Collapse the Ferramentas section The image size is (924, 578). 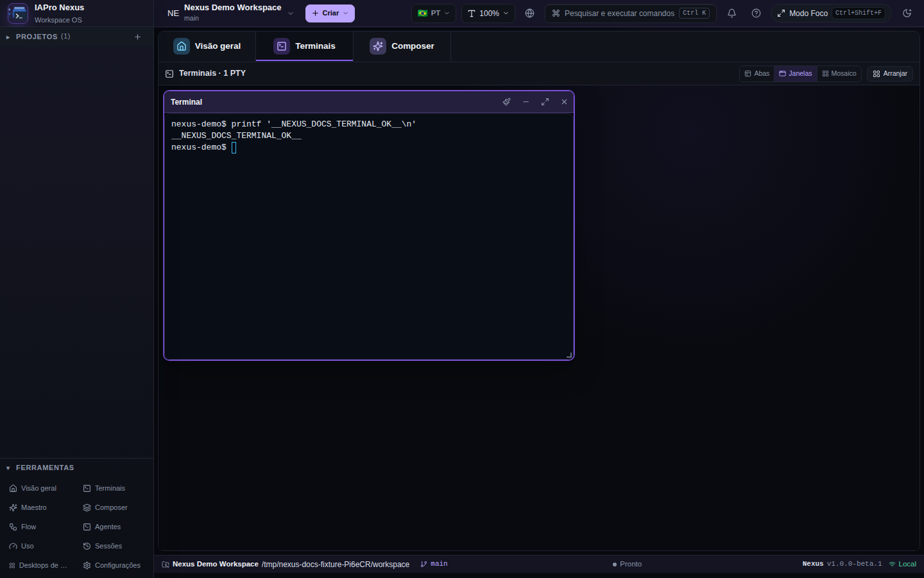point(40,468)
